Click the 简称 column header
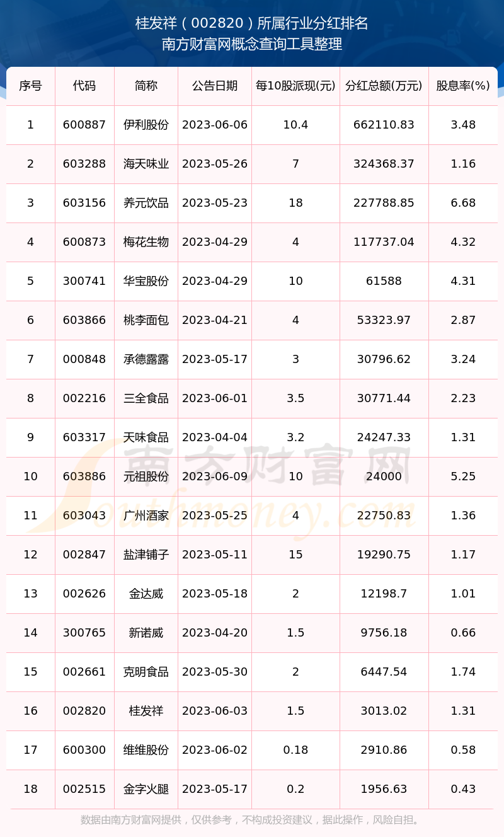Image resolution: width=504 pixels, height=837 pixels. tap(146, 86)
